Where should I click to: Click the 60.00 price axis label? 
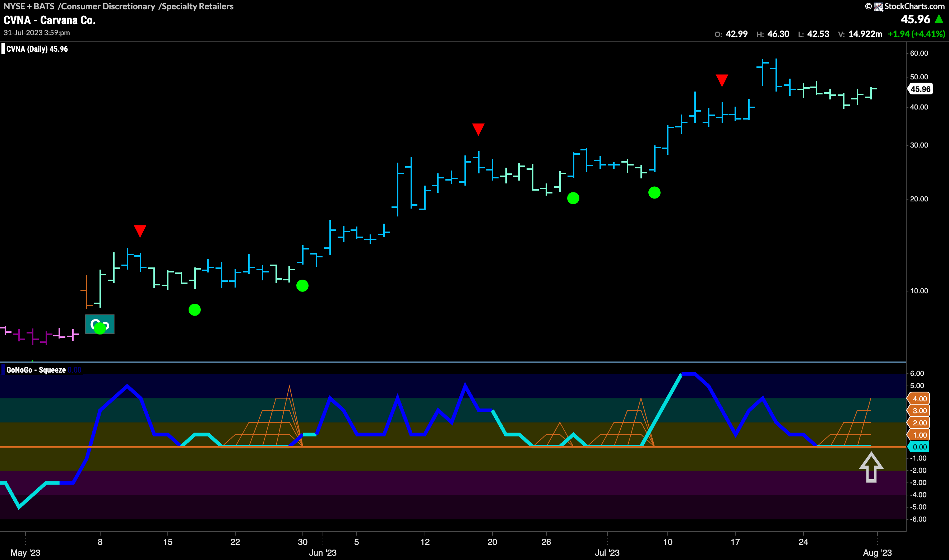coord(919,53)
